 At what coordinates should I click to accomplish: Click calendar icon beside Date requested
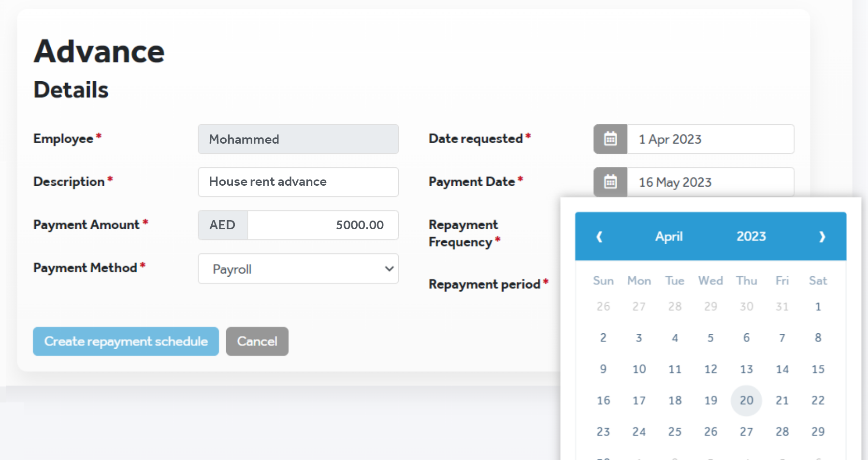point(610,139)
